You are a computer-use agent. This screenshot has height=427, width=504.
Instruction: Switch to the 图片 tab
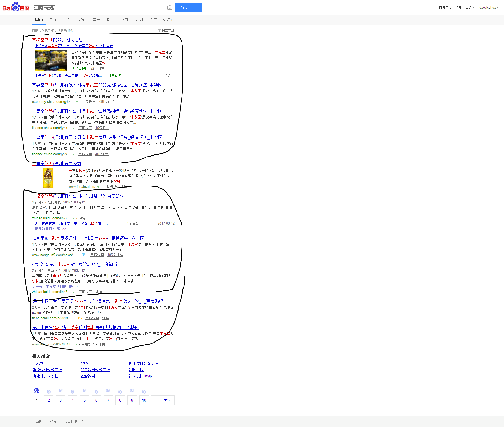pos(110,20)
